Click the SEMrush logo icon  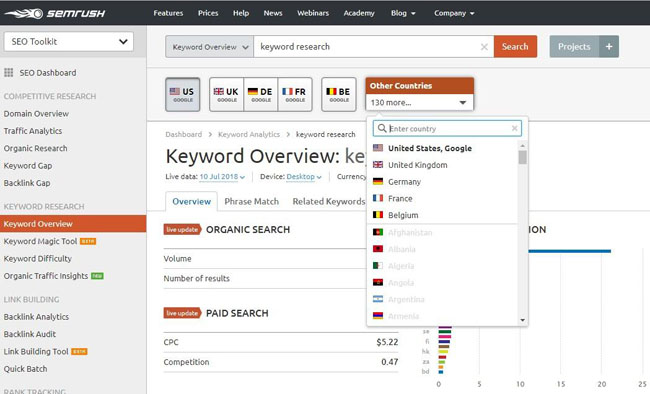[x=24, y=13]
